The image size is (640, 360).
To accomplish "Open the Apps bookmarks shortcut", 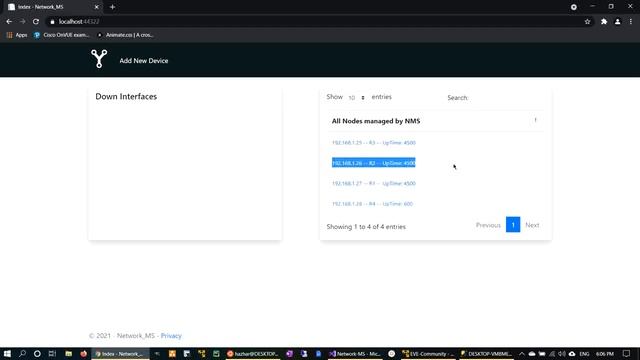I will click(x=17, y=35).
